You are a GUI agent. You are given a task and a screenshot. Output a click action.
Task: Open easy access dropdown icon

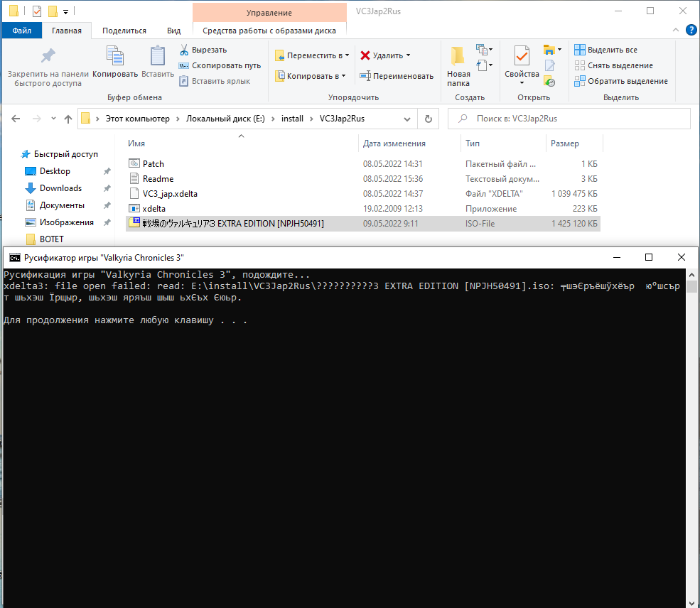[x=485, y=65]
